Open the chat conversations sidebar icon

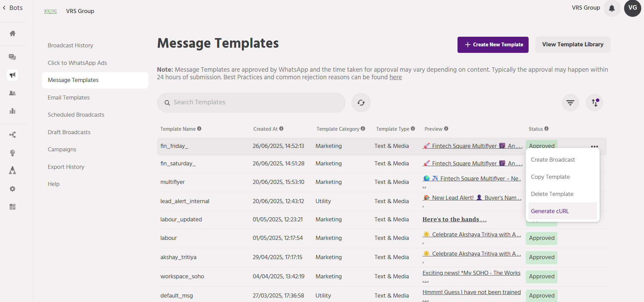tap(13, 57)
